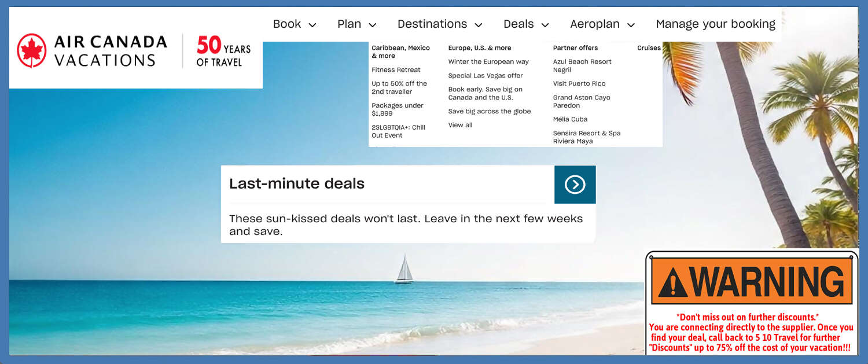Open View all under Europe, U.S. & more
Image resolution: width=868 pixels, height=364 pixels.
point(460,124)
